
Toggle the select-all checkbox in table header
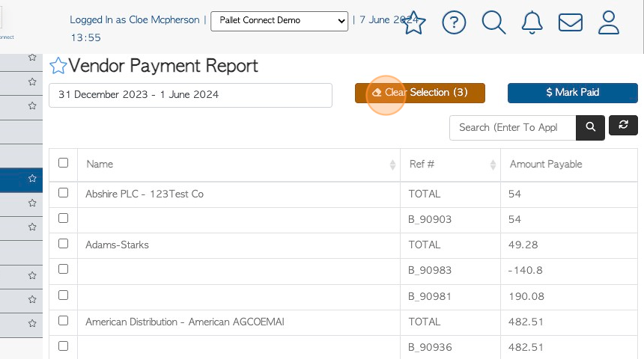pyautogui.click(x=63, y=163)
